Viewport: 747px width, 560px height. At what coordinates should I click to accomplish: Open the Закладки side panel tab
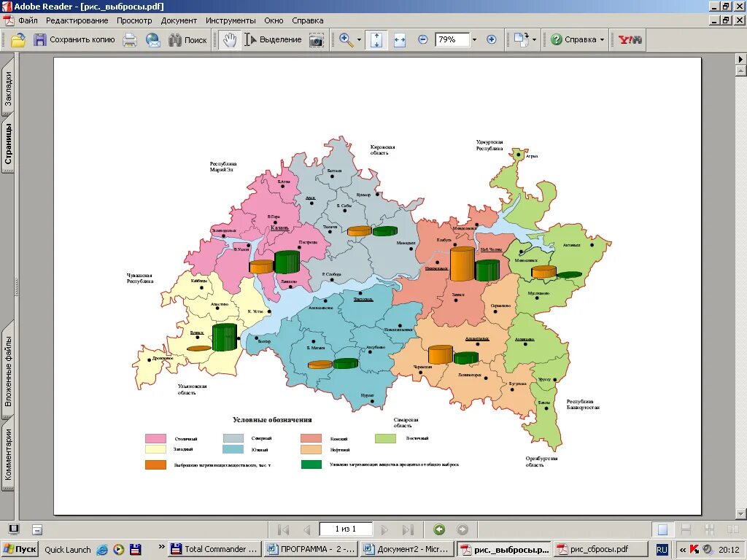tap(8, 88)
